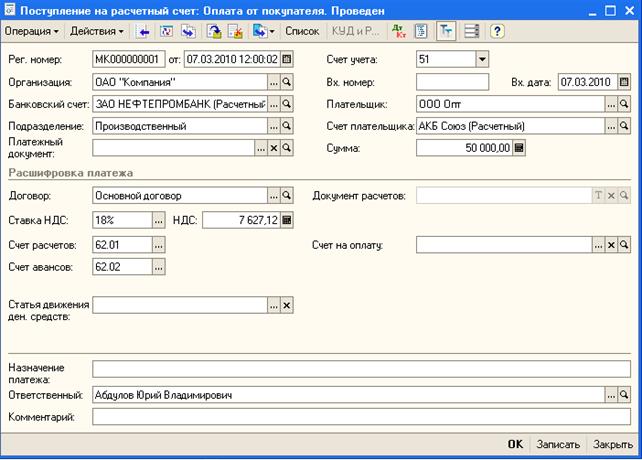Screen dimensions: 642x460
Task: Open magnifier for Ответственный field
Action: click(625, 395)
